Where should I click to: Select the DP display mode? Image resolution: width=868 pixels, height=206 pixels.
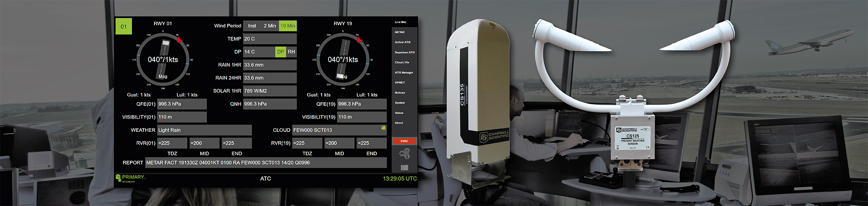[281, 52]
